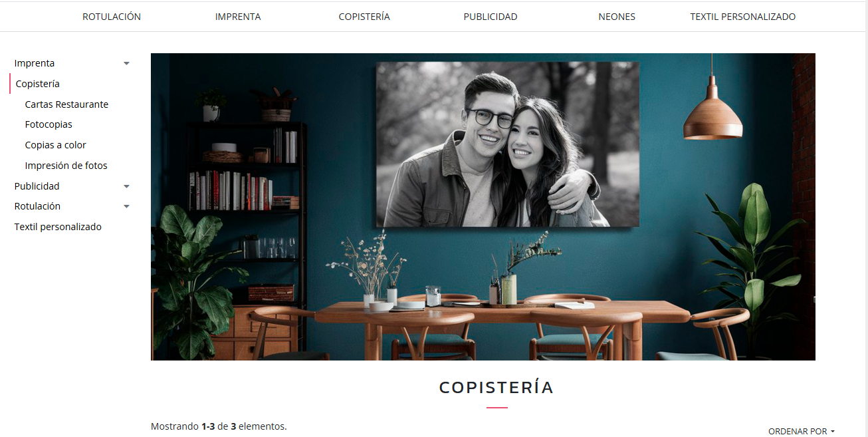
Task: Go to Impresión de fotos subcategory
Action: pyautogui.click(x=66, y=166)
